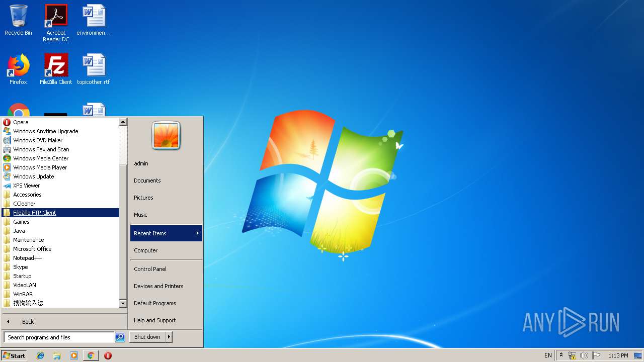644x362 pixels.
Task: Click the search magnifier button
Action: (x=120, y=337)
